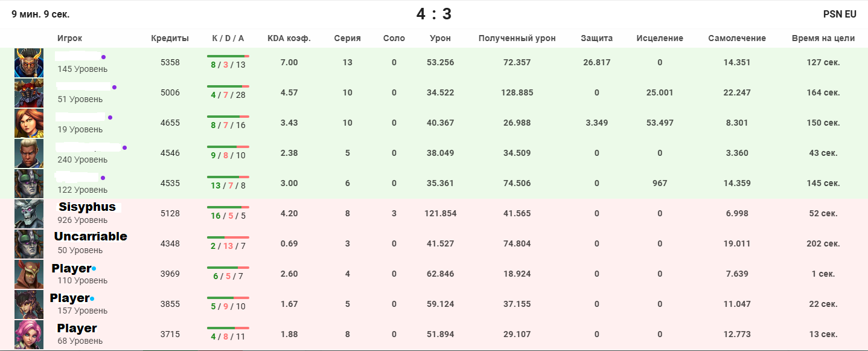Click the pink-haired champion avatar at level 68

click(x=29, y=335)
